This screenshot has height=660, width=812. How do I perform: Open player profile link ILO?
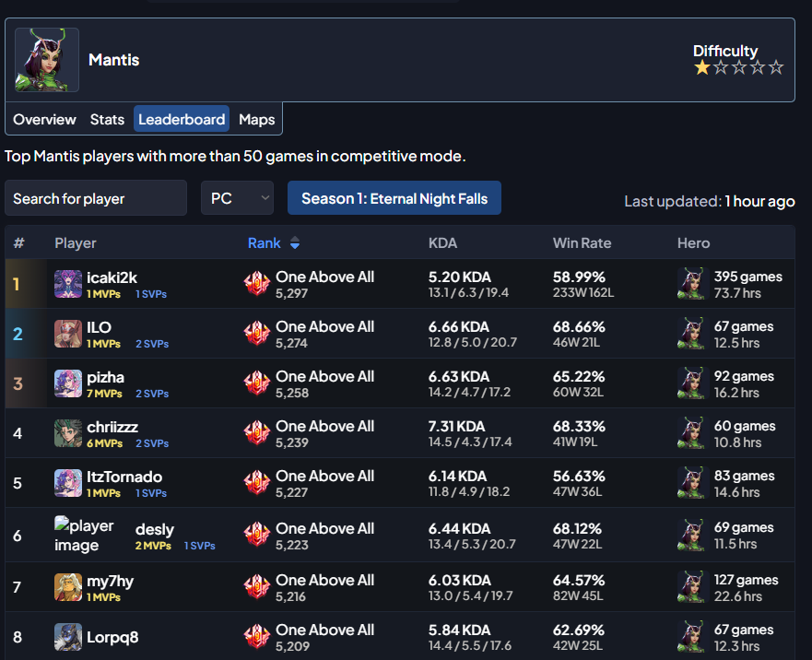point(99,327)
